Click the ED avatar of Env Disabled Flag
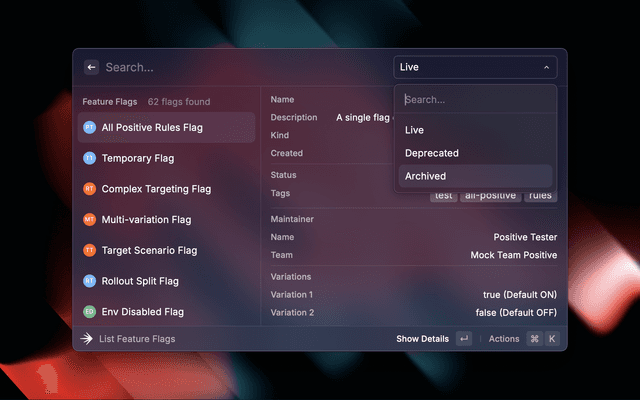 pos(89,312)
